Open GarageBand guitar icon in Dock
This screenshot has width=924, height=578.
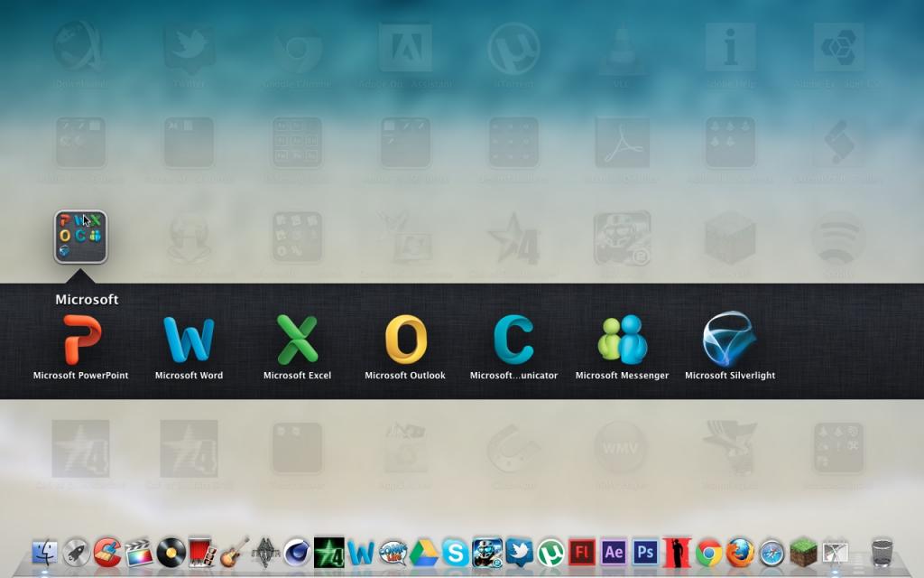[x=234, y=553]
